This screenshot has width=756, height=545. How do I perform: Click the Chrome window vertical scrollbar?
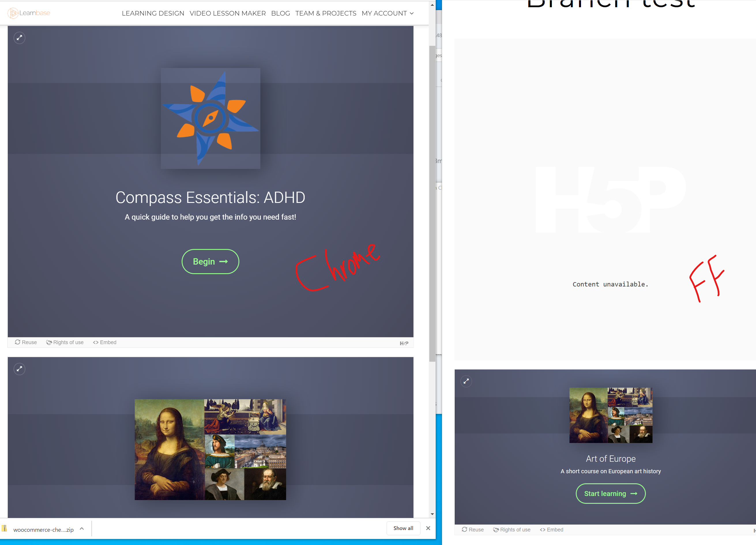432,203
